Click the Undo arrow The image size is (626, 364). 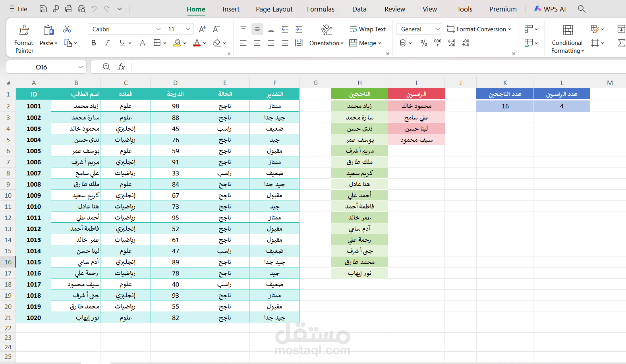(94, 9)
